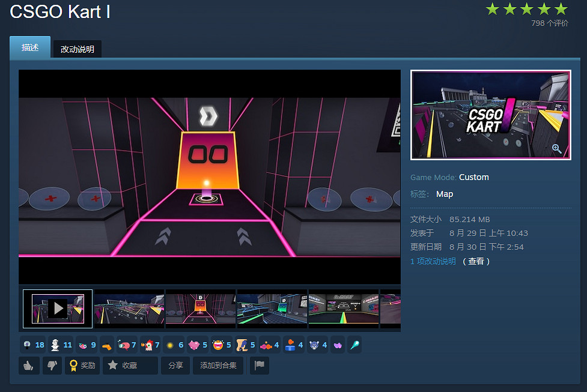Open the 添加到合集 add to collection option
The image size is (587, 392).
click(218, 365)
